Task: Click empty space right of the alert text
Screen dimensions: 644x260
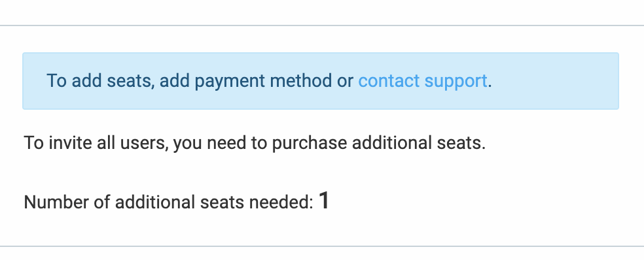Action: coord(554,81)
